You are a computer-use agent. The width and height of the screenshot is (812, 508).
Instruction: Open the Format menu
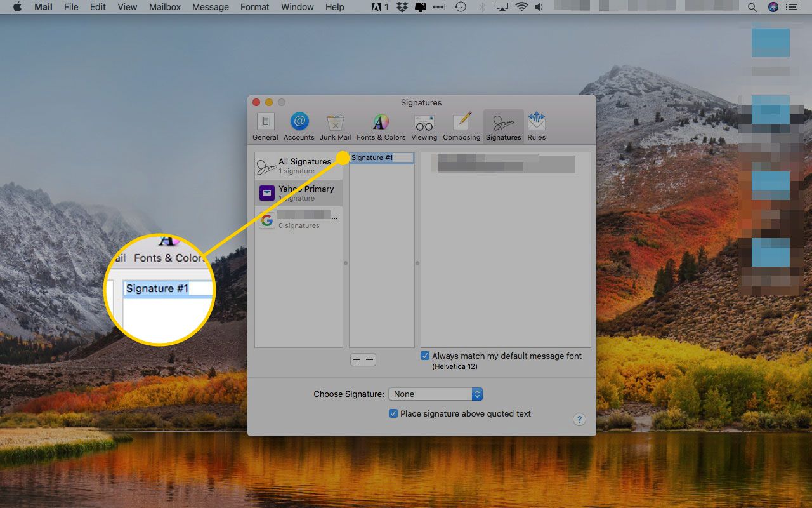click(254, 7)
